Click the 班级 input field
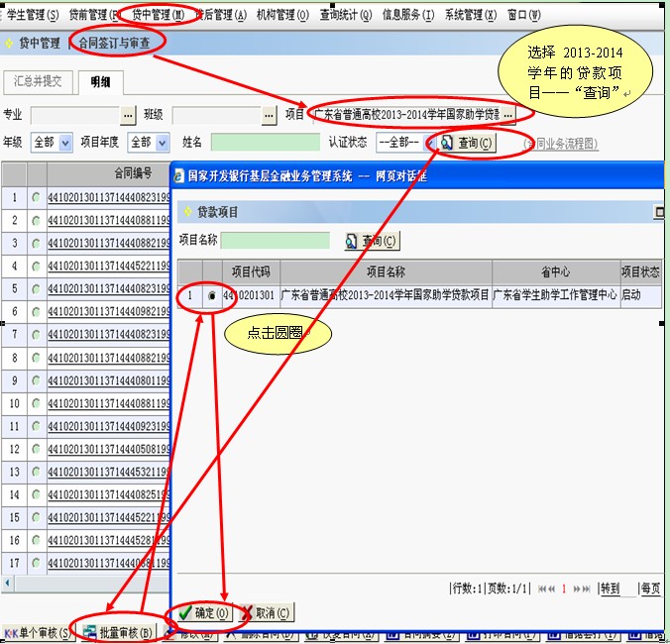This screenshot has width=670, height=644. (x=216, y=115)
